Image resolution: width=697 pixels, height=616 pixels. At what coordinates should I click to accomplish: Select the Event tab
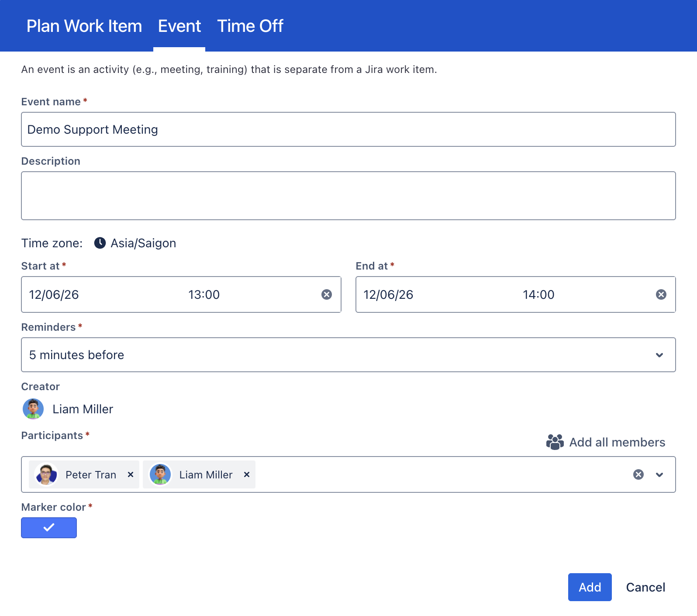[x=179, y=26]
